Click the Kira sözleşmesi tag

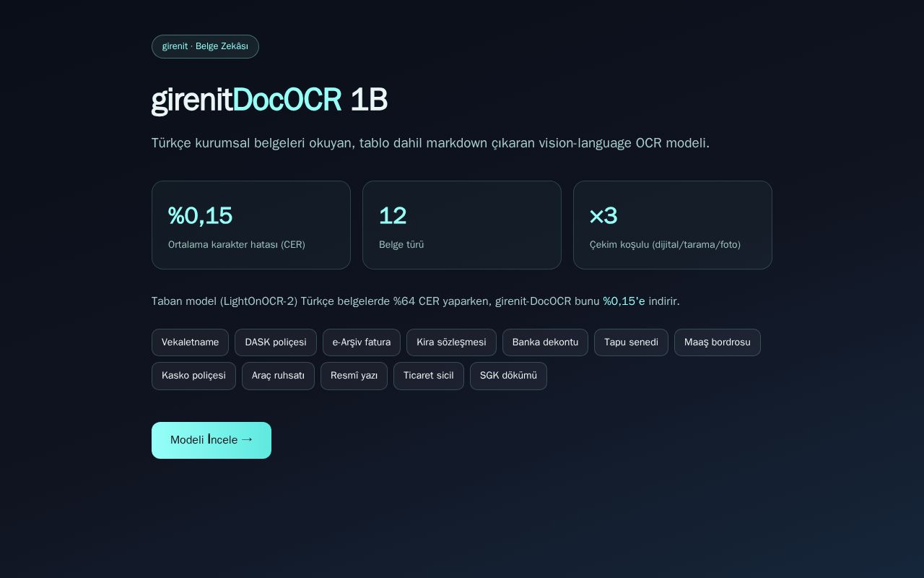[451, 342]
